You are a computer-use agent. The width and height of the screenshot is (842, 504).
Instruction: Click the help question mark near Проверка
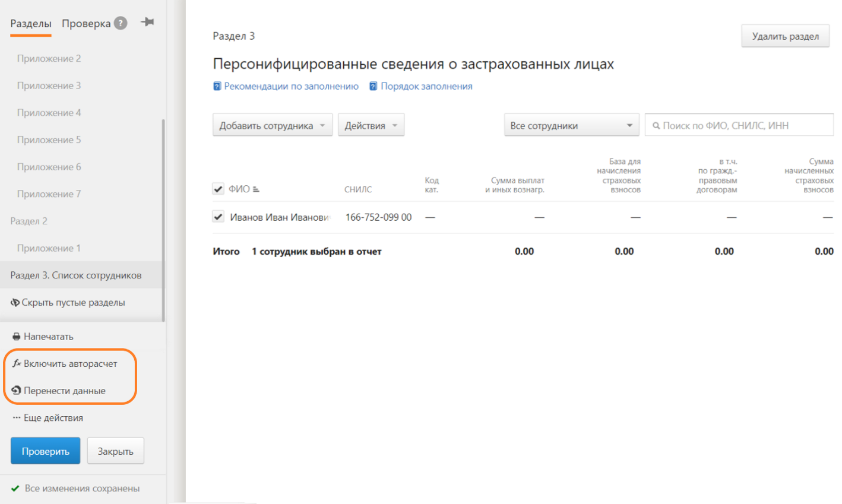[x=121, y=23]
